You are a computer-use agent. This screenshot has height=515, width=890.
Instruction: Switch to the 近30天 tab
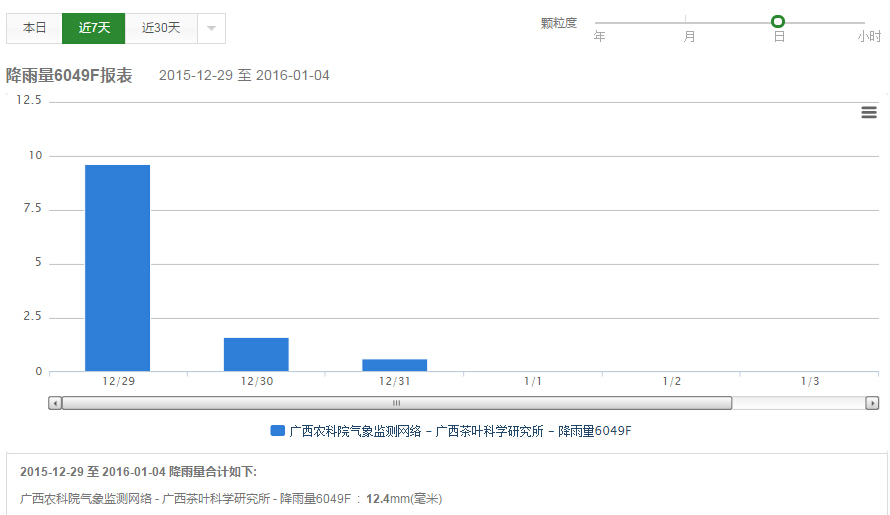161,28
